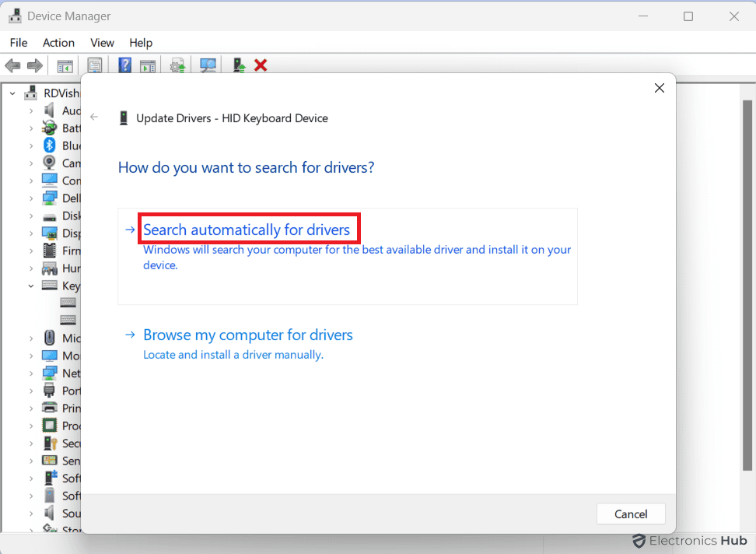Collapse the Keyboards branch in the device tree

pyautogui.click(x=31, y=286)
